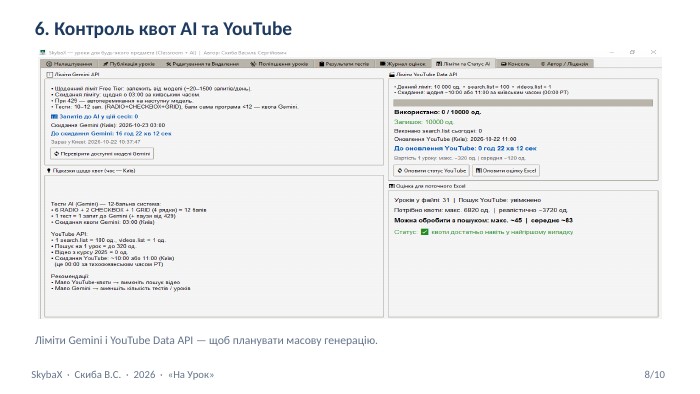The height and width of the screenshot is (394, 700).
Task: Maximize the SkybaX window
Action: tap(632, 52)
